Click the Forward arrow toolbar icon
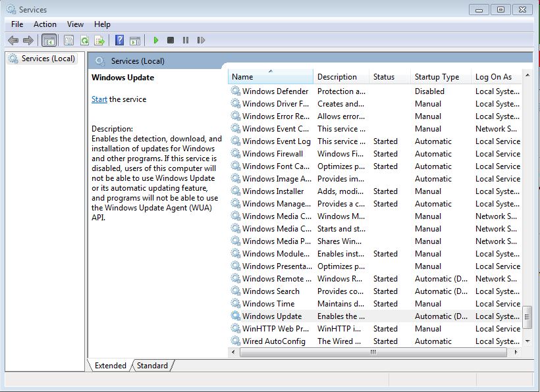The width and height of the screenshot is (540, 392). (28, 41)
